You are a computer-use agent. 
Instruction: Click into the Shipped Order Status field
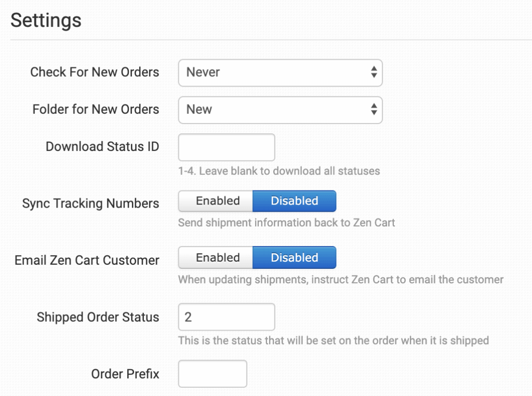coord(226,317)
